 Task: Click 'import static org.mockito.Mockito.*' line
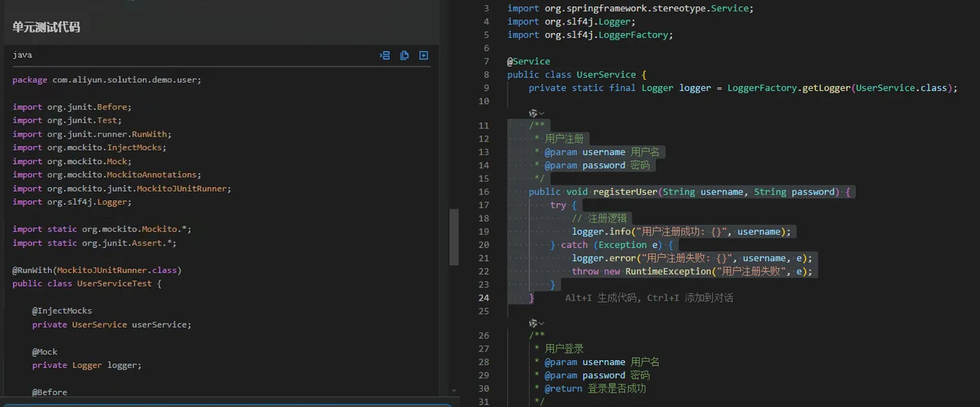[102, 229]
